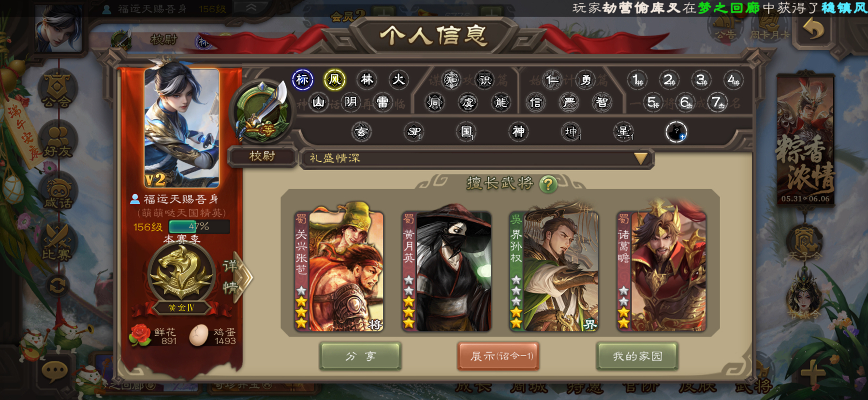Click the 我的家园 button

637,357
